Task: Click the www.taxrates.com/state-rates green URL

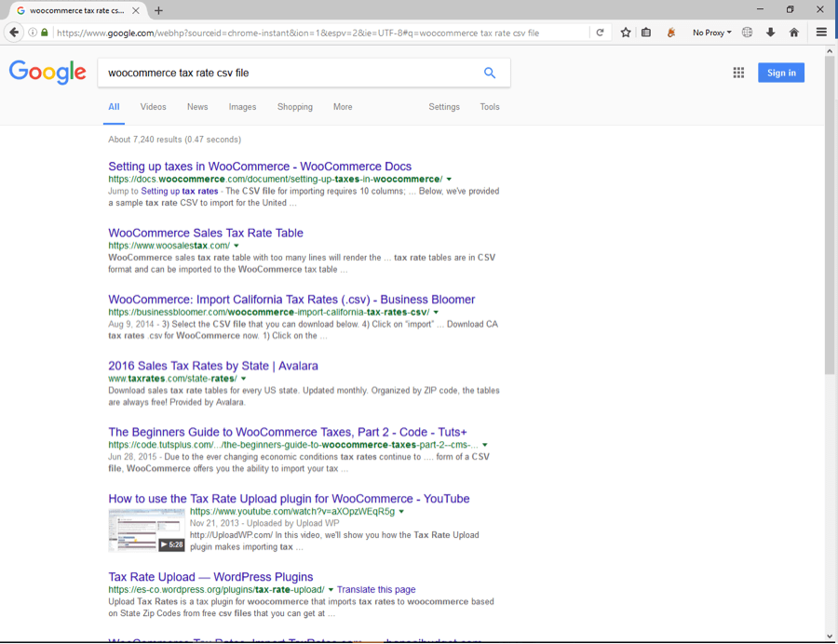Action: click(x=172, y=379)
